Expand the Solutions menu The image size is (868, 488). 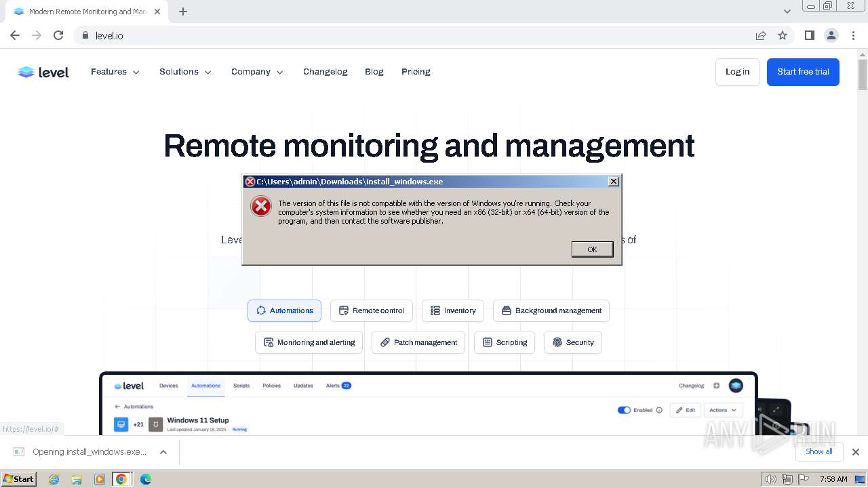(x=186, y=72)
